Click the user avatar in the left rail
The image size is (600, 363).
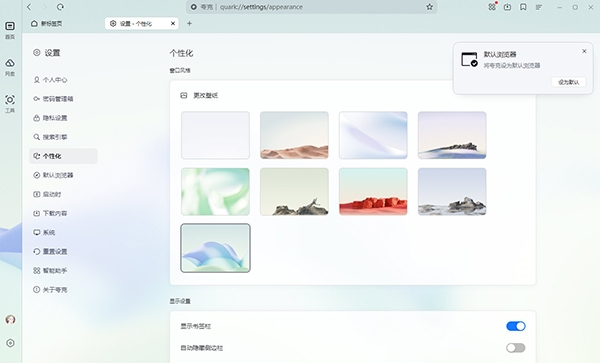[x=10, y=319]
